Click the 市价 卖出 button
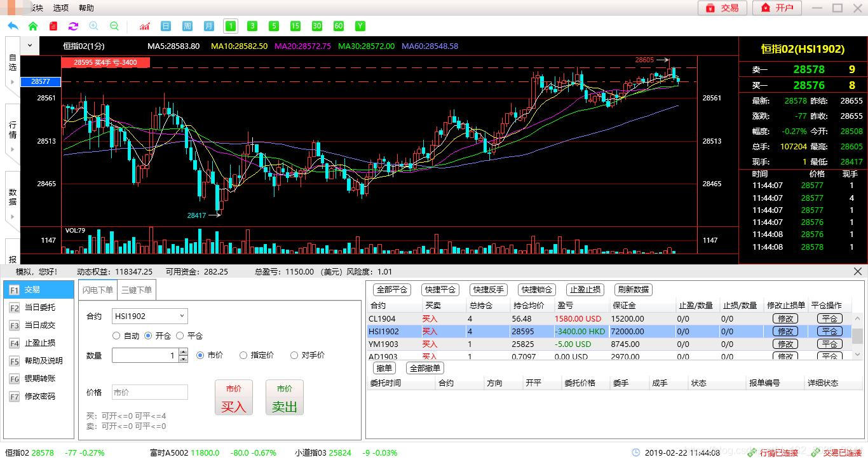The width and height of the screenshot is (868, 462). click(285, 397)
